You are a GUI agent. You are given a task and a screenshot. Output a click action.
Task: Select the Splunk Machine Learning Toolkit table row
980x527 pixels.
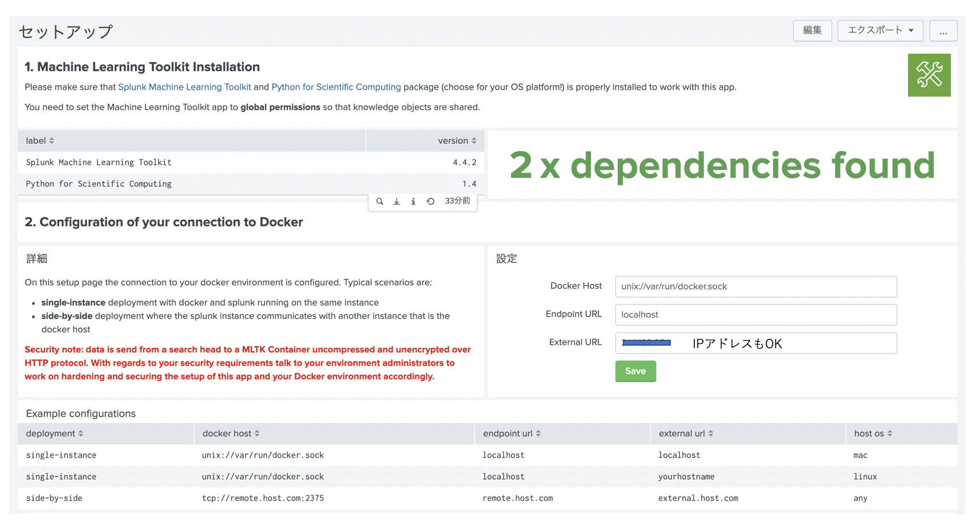pos(251,163)
